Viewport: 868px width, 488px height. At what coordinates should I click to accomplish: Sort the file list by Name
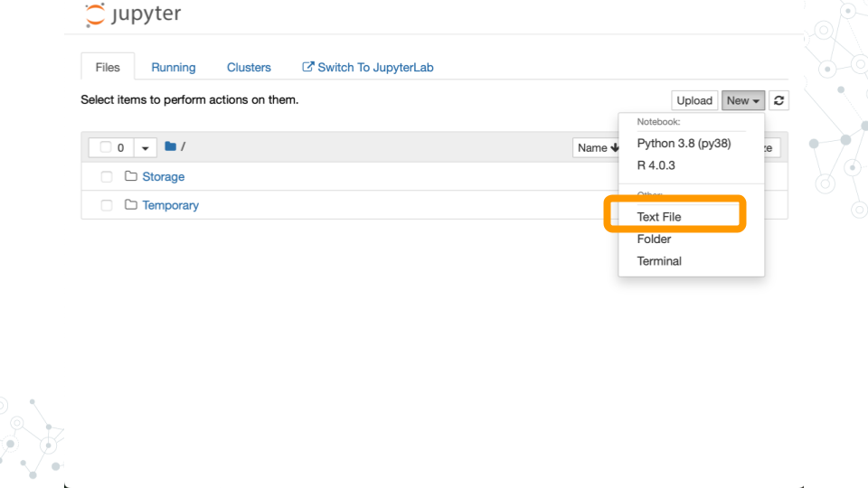tap(598, 147)
